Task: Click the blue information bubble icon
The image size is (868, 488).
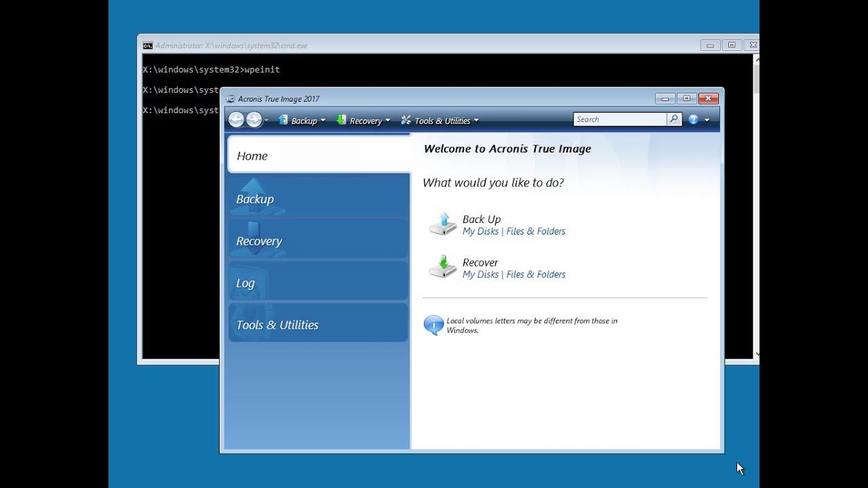Action: (x=433, y=325)
